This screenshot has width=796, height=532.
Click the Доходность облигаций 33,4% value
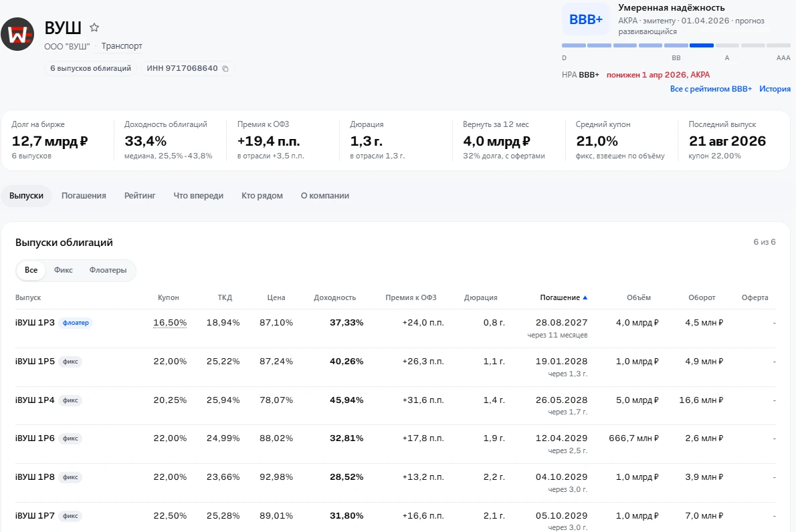click(146, 141)
